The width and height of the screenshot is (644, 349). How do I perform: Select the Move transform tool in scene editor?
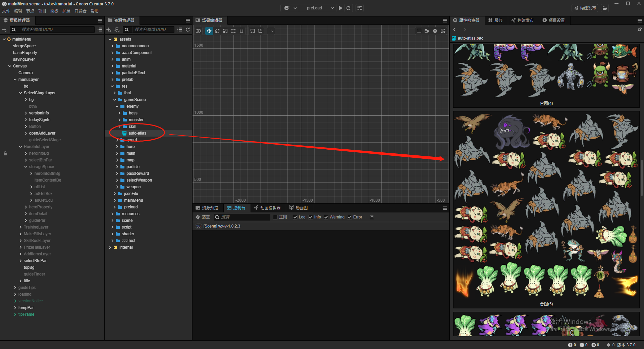(x=209, y=31)
